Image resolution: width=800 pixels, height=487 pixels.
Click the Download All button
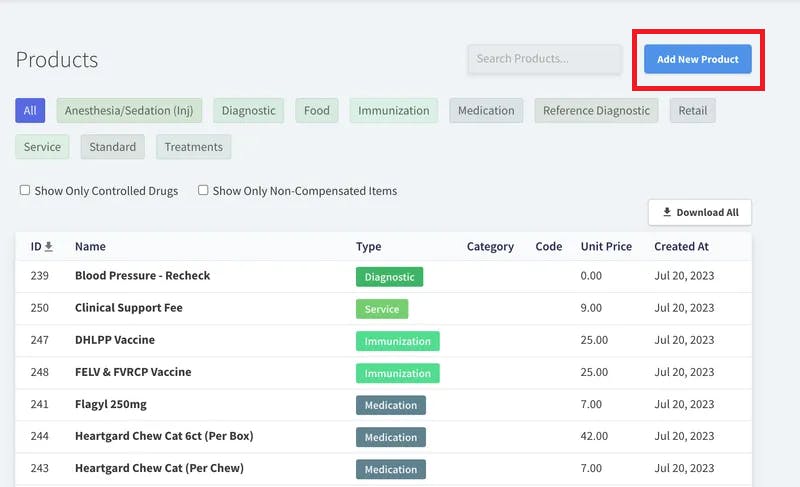tap(699, 212)
